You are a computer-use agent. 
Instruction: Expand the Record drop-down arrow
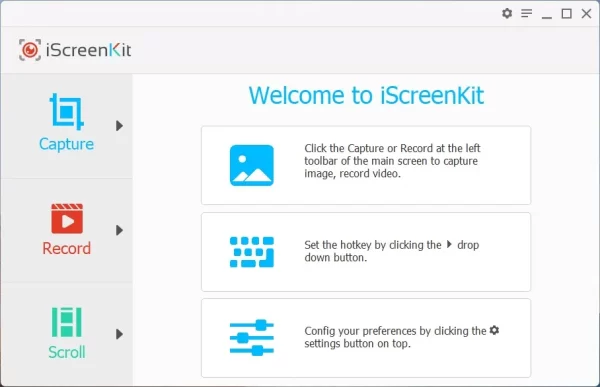pos(119,230)
